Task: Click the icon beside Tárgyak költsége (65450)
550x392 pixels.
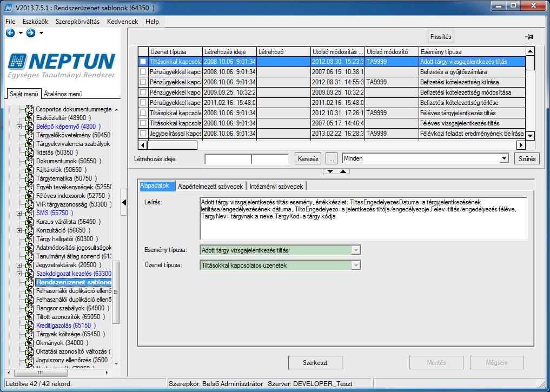Action: point(29,334)
